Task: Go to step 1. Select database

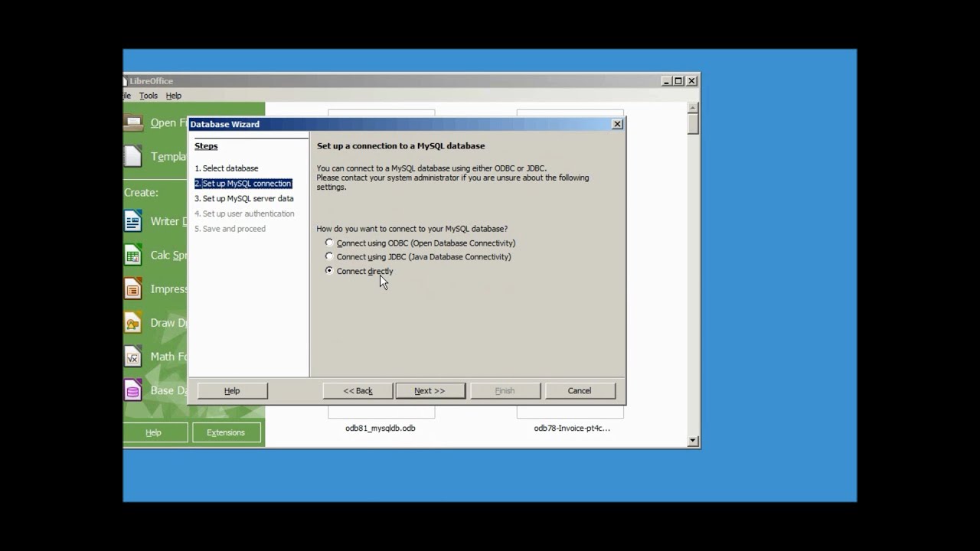Action: 227,168
